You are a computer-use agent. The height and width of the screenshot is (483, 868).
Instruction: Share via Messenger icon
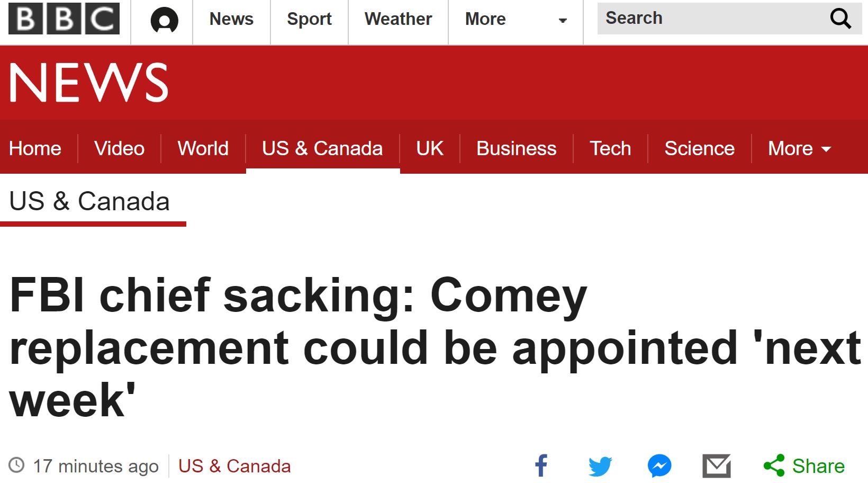pos(659,466)
